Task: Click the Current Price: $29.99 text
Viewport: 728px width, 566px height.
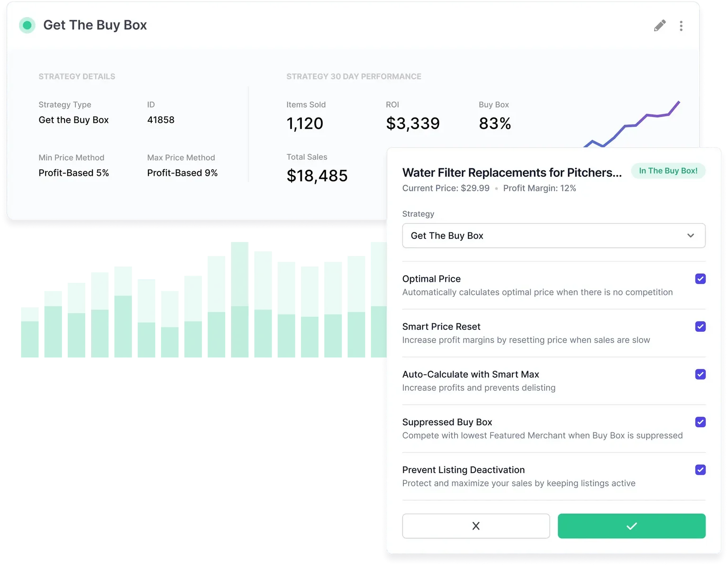Action: tap(446, 188)
